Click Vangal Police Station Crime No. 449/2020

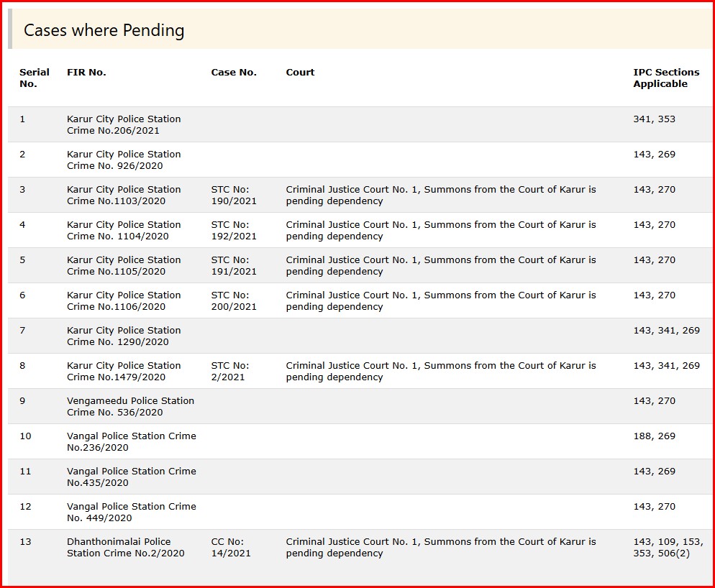coord(132,512)
